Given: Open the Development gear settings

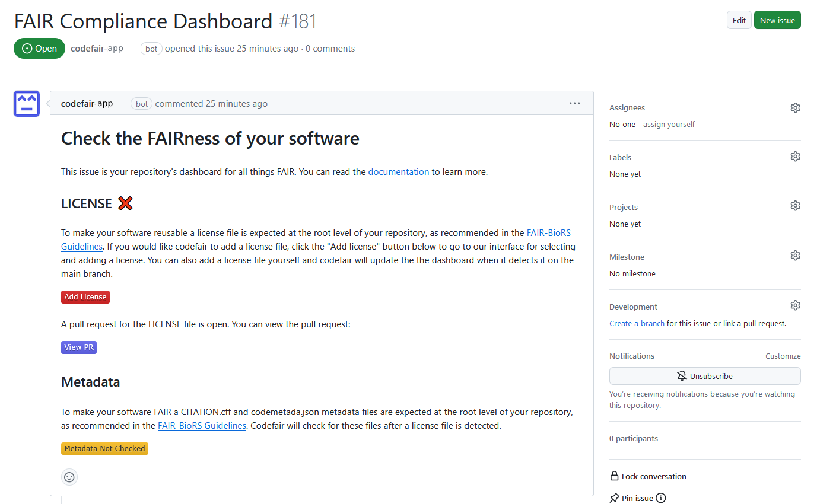Looking at the screenshot, I should [x=795, y=305].
